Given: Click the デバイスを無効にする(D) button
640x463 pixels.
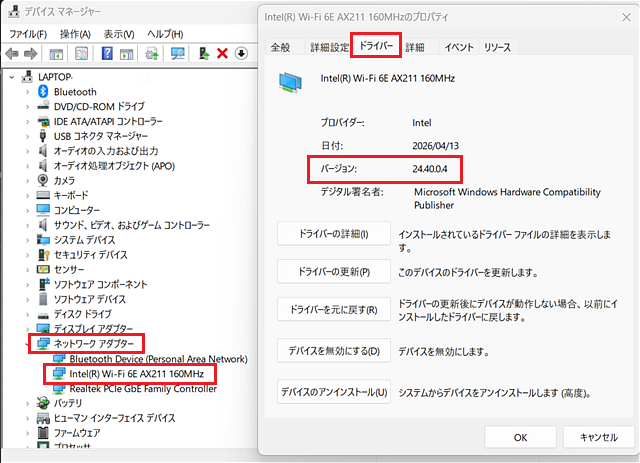Looking at the screenshot, I should click(334, 351).
